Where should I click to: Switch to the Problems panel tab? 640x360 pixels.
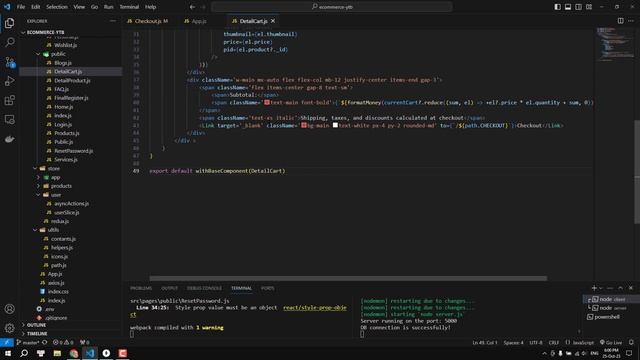coord(141,288)
